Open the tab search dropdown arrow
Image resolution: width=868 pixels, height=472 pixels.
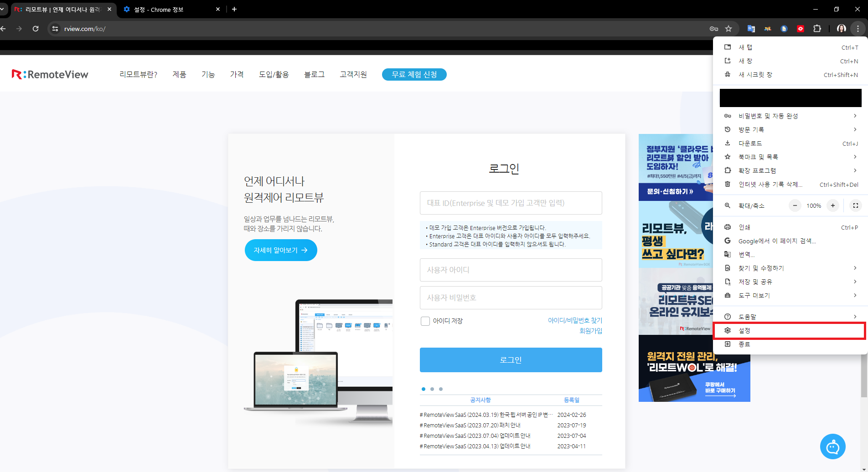tap(2, 9)
